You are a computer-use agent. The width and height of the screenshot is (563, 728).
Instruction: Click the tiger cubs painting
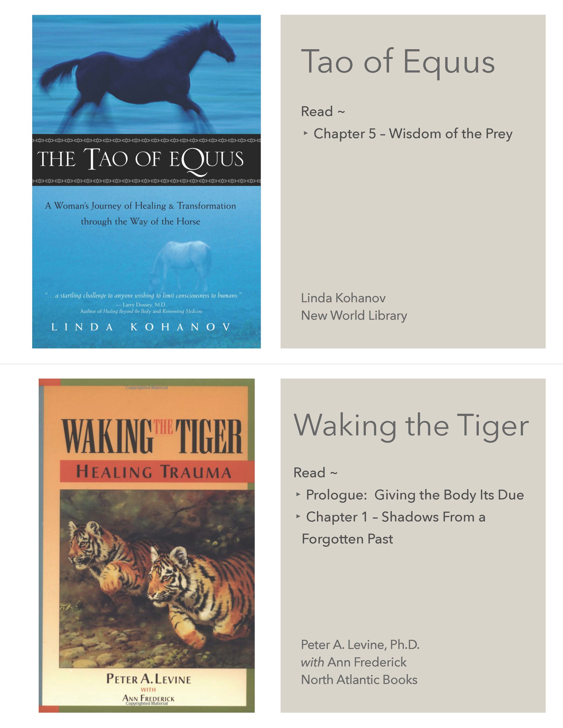[157, 579]
